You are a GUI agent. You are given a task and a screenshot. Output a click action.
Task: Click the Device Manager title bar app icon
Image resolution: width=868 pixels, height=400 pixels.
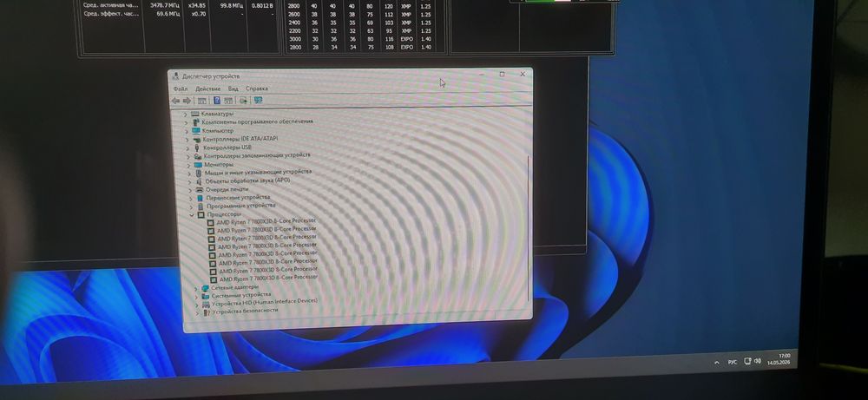click(x=175, y=75)
